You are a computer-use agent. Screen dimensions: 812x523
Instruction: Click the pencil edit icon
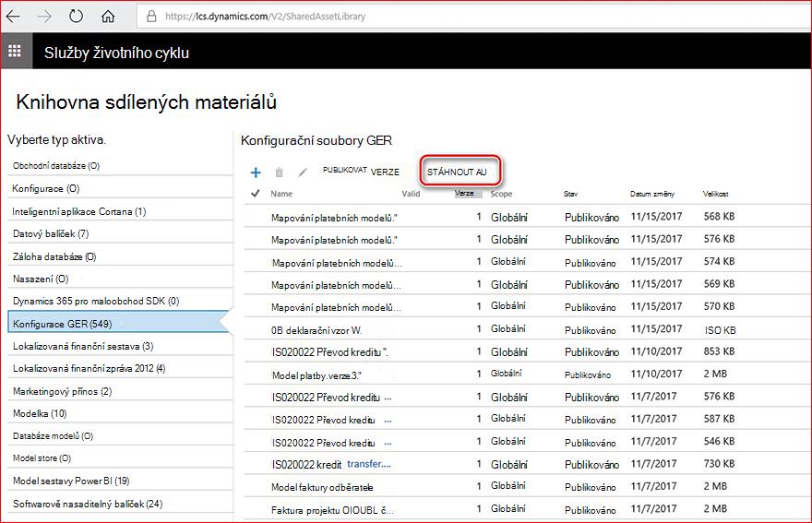coord(303,172)
